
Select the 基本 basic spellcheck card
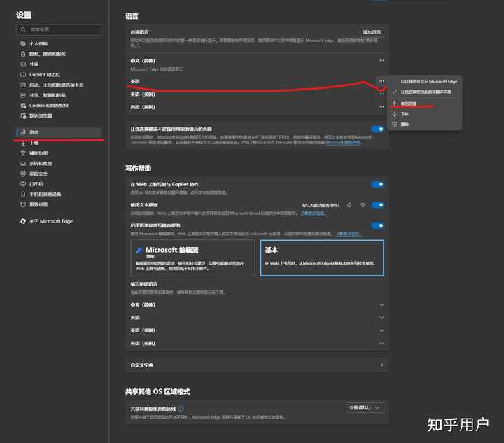322,258
